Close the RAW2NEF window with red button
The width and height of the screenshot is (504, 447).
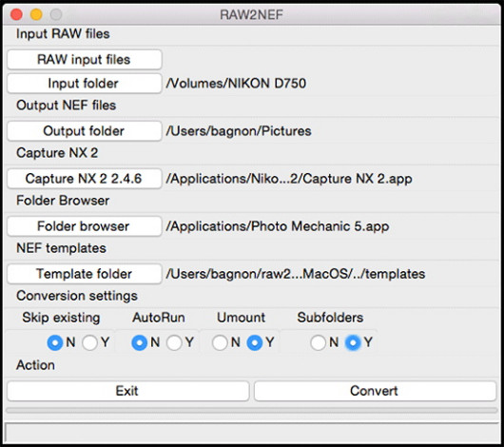click(16, 14)
